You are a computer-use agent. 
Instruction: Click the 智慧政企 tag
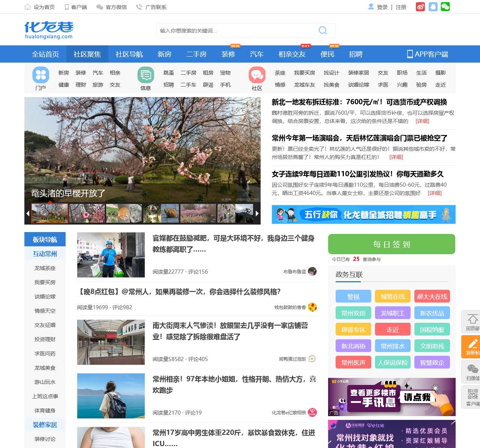(x=432, y=362)
